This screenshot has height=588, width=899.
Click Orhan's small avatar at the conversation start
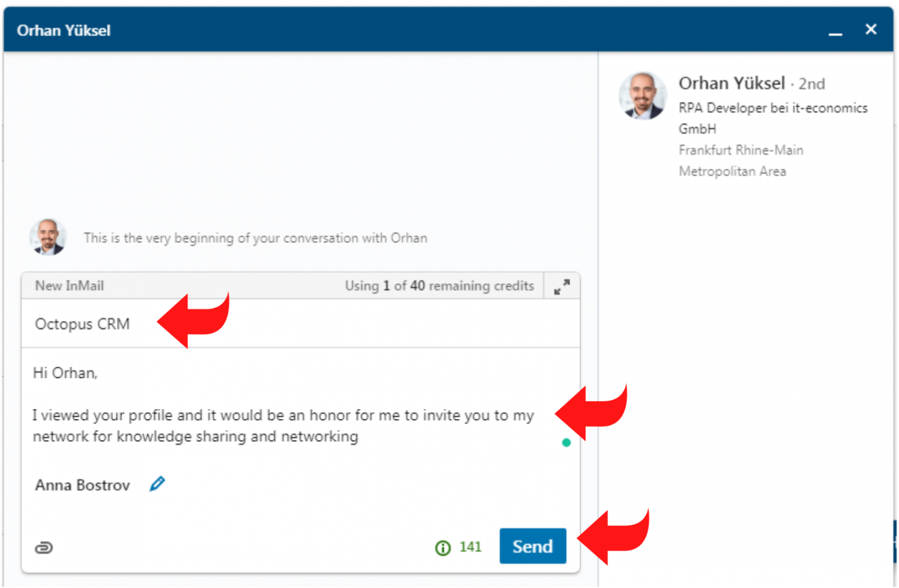(x=48, y=237)
